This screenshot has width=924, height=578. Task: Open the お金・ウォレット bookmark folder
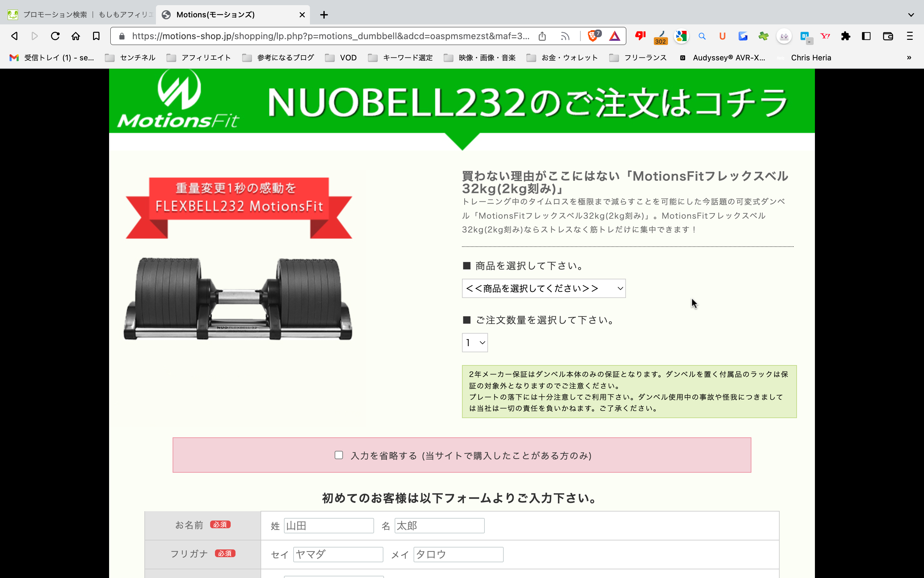pyautogui.click(x=562, y=58)
